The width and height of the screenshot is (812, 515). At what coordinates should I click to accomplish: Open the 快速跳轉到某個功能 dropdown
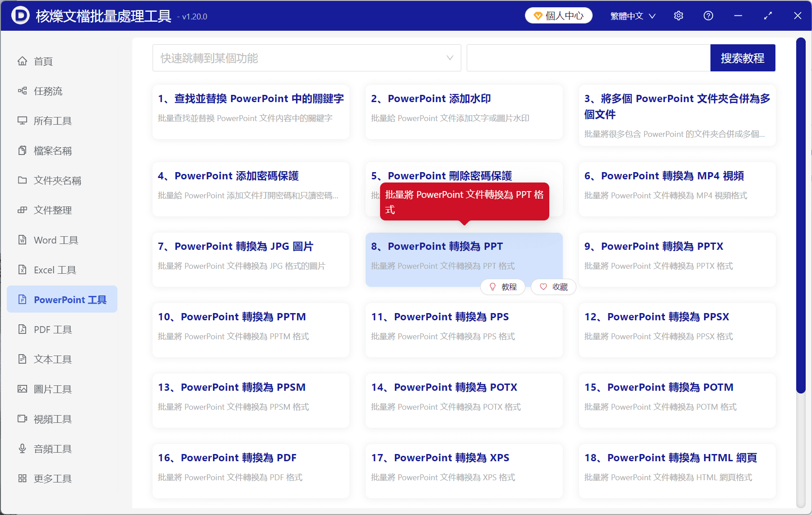306,58
